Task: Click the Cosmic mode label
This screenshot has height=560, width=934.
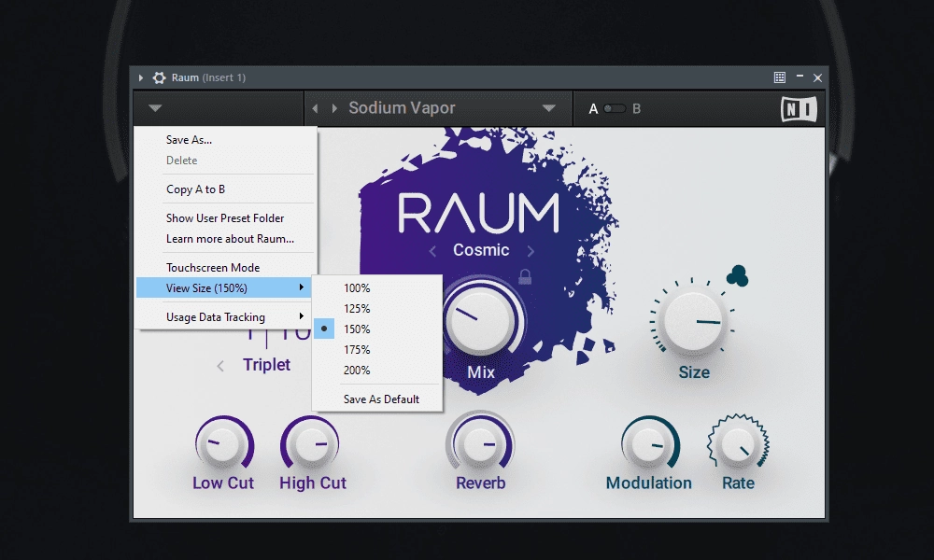Action: pyautogui.click(x=481, y=250)
